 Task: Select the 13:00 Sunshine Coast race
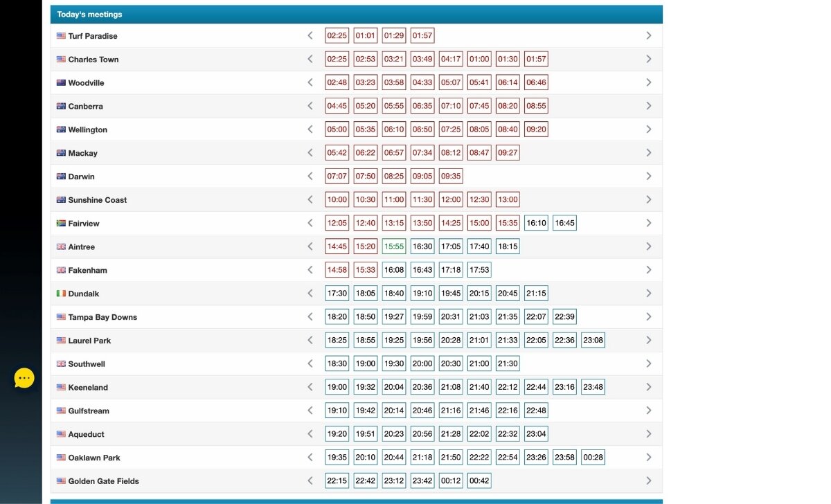(x=508, y=199)
